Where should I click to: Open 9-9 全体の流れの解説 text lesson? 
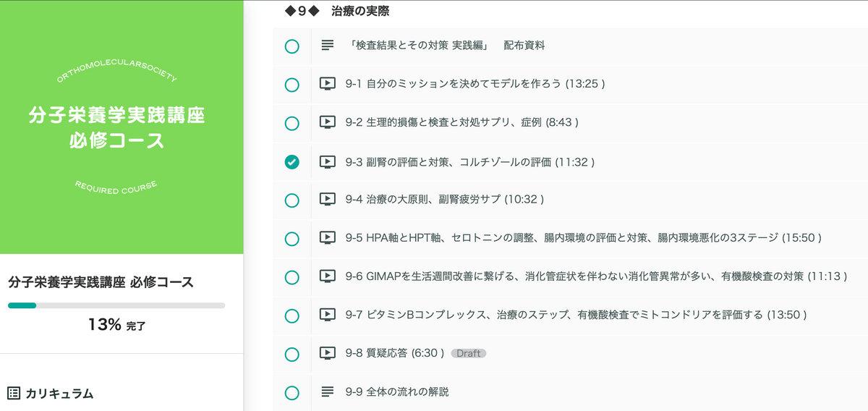click(397, 392)
